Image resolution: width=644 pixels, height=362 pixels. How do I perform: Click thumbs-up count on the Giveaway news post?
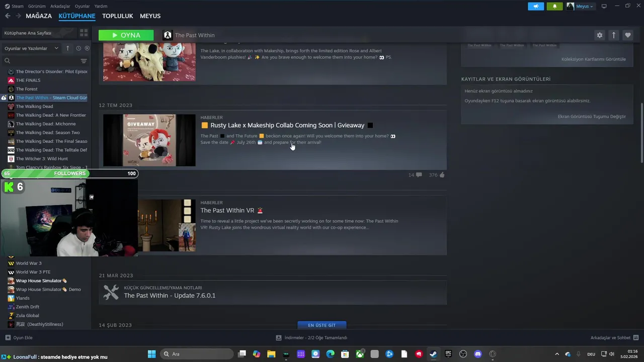click(x=437, y=175)
